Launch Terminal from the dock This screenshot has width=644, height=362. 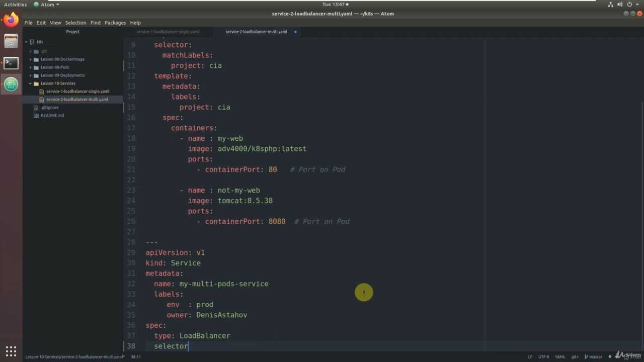(11, 63)
